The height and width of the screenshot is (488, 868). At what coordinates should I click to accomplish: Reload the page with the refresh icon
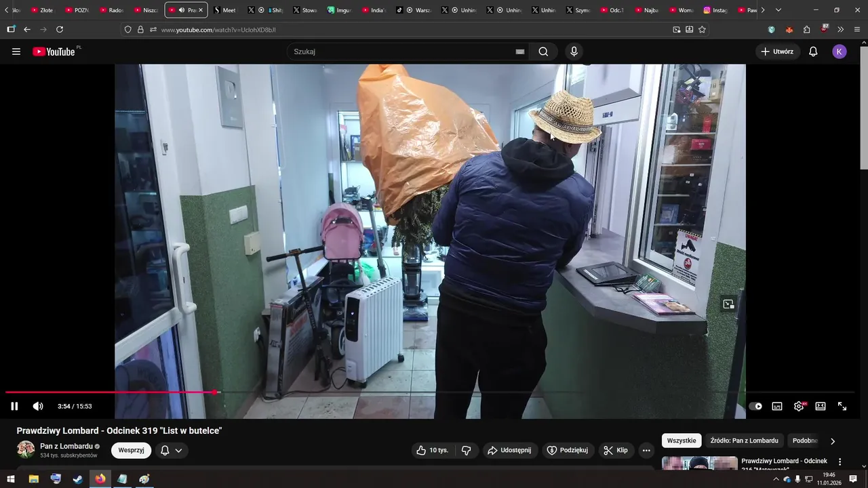coord(60,29)
